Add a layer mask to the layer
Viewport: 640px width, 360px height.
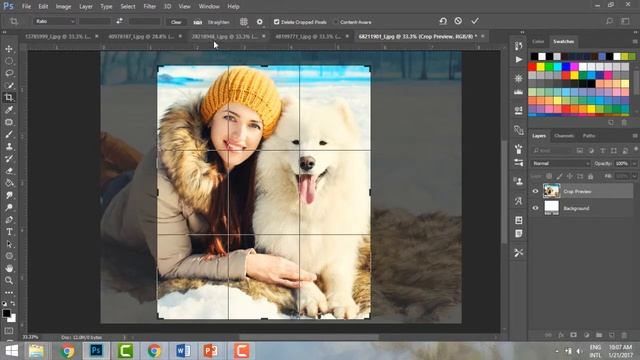(x=573, y=335)
